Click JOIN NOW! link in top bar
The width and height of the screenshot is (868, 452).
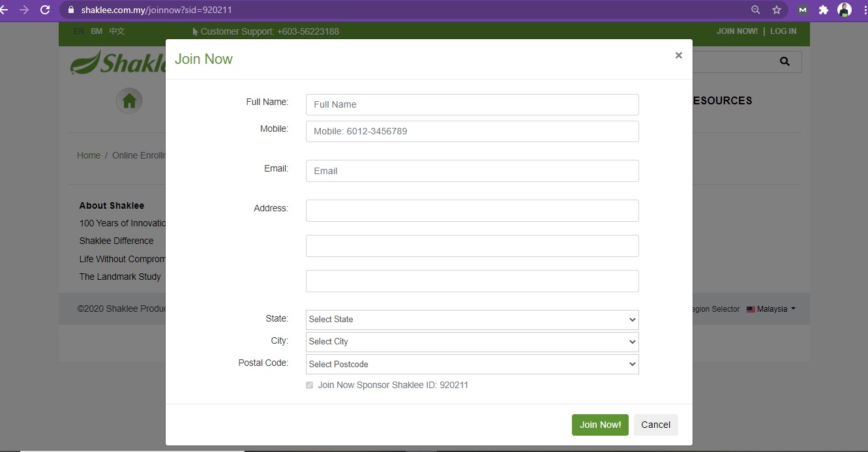coord(737,31)
